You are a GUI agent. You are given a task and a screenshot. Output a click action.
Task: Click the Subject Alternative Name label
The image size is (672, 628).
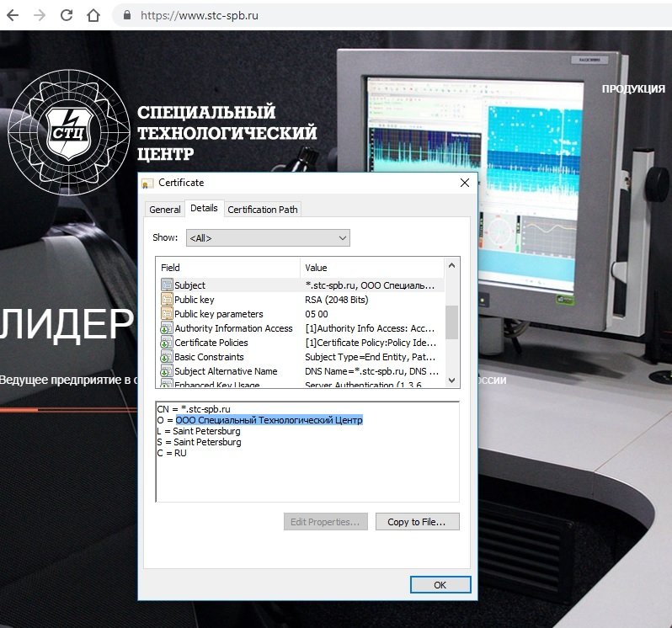(x=226, y=371)
